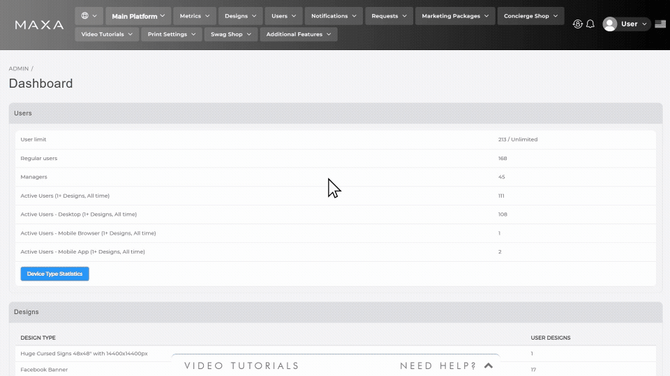Click the user avatar icon
Image resolution: width=670 pixels, height=376 pixels.
click(610, 24)
